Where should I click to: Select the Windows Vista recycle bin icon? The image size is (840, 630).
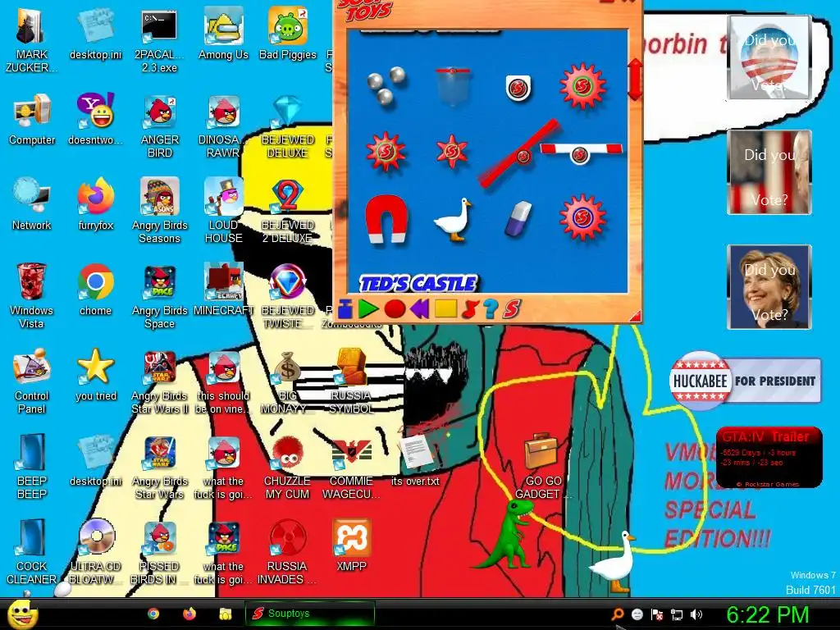(x=32, y=296)
